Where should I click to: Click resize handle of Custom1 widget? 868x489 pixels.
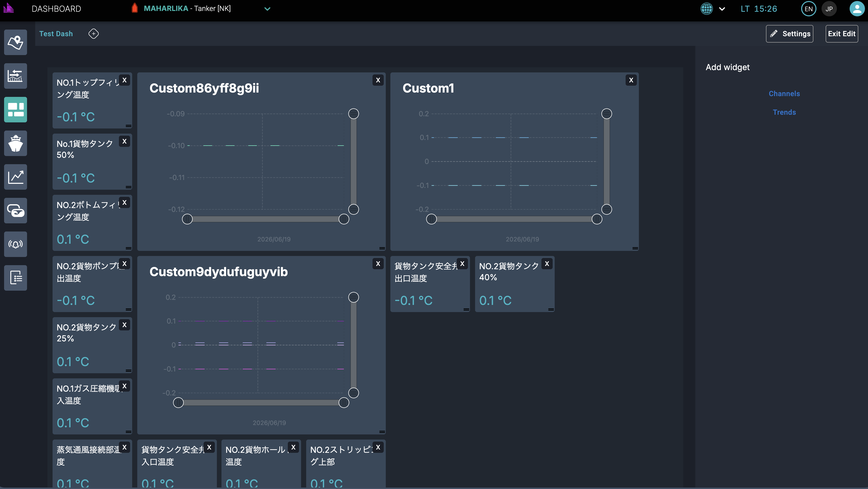[x=635, y=248]
